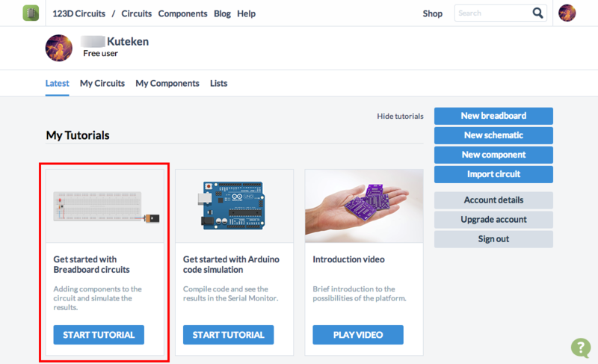This screenshot has width=598, height=364.
Task: Click Hide tutorials link
Action: pyautogui.click(x=400, y=117)
